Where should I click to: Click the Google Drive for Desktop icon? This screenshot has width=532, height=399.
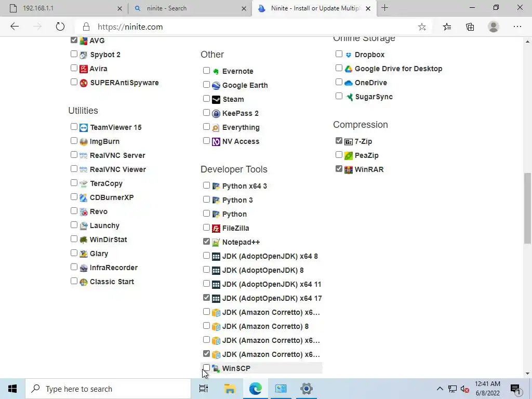[349, 69]
